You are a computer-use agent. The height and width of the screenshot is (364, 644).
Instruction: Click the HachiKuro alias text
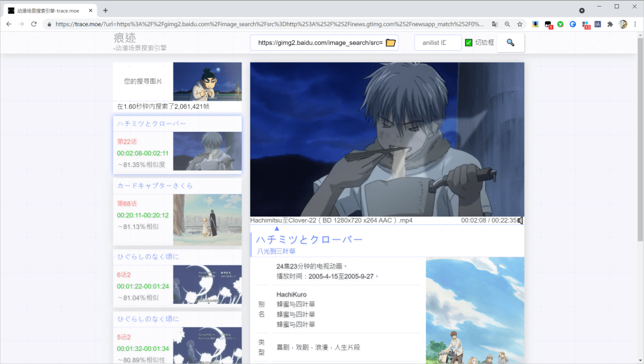click(x=292, y=295)
